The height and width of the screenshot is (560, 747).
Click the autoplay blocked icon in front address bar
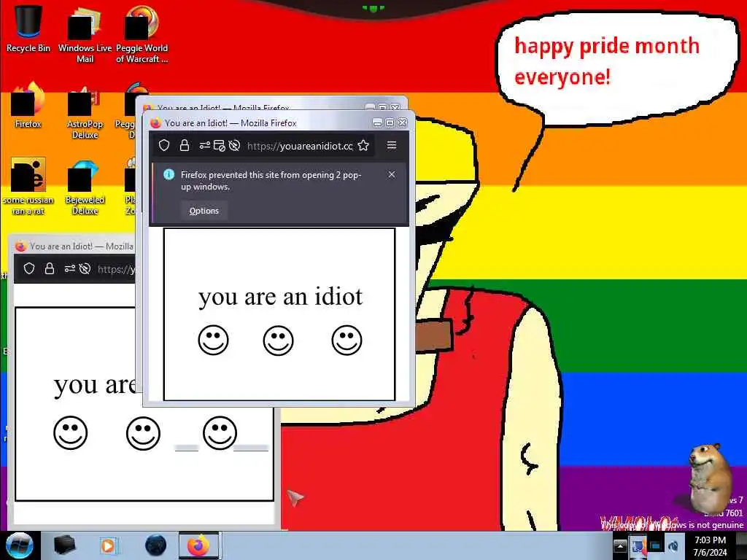coord(234,145)
